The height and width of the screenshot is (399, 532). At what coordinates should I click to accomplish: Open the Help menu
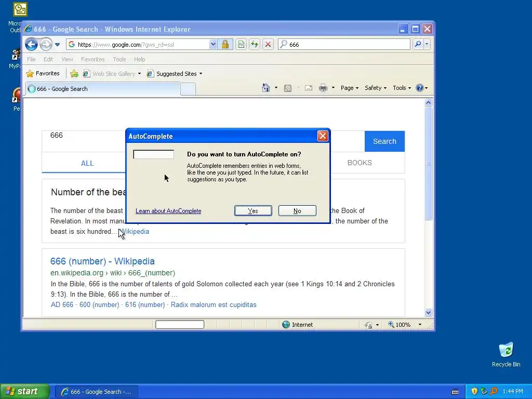[x=139, y=59]
